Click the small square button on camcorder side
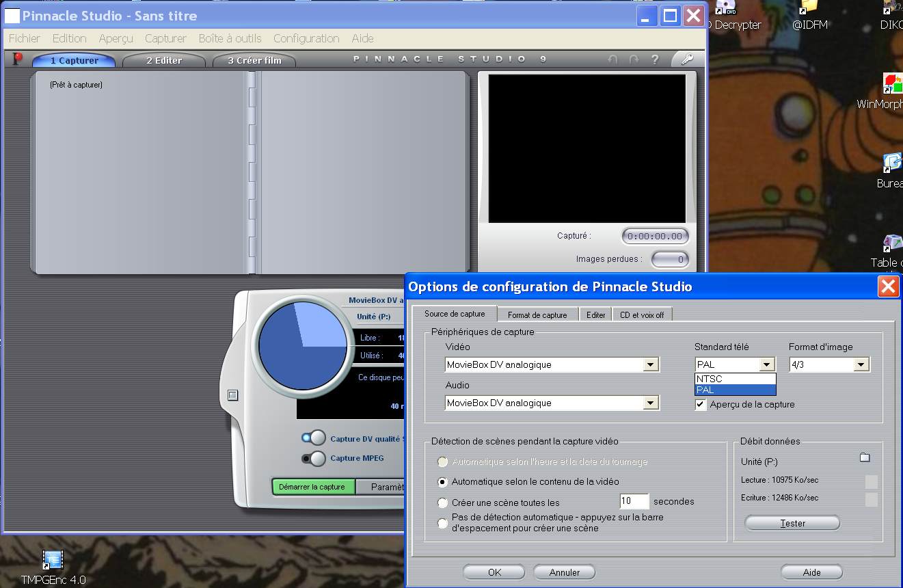The height and width of the screenshot is (588, 903). tap(232, 395)
